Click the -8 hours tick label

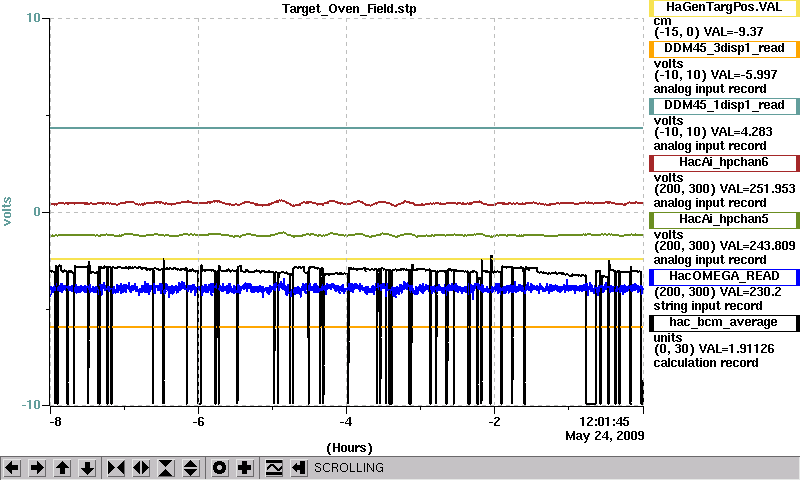coord(55,422)
